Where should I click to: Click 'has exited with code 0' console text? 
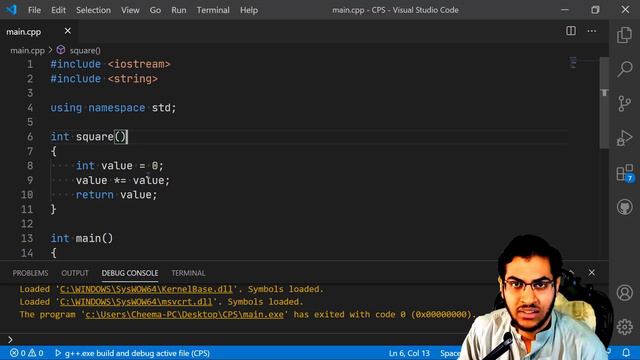349,314
